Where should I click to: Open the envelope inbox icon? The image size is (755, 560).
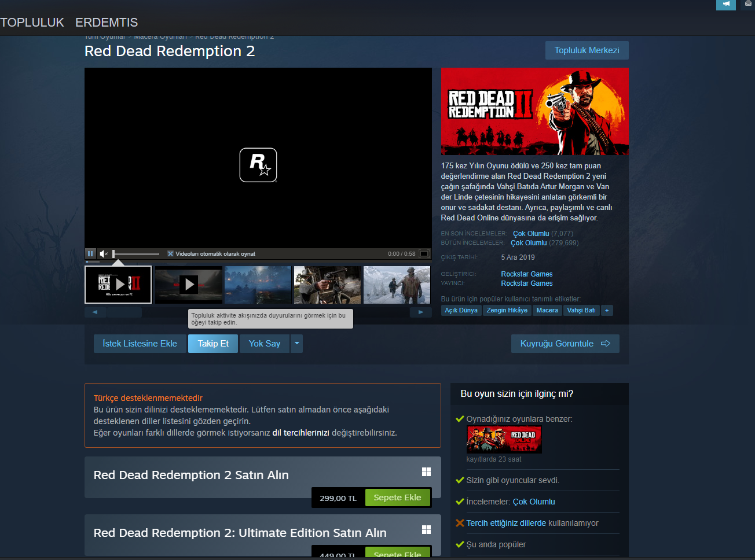point(748,4)
